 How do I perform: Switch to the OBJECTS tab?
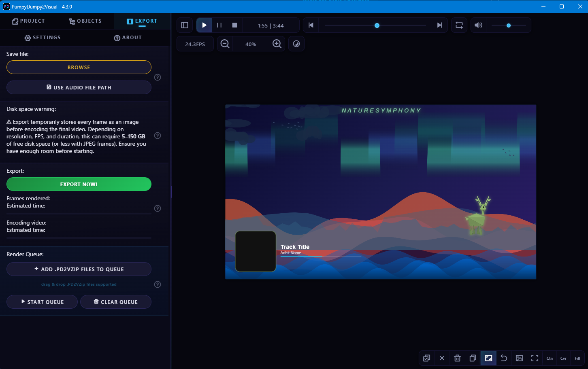(x=85, y=21)
